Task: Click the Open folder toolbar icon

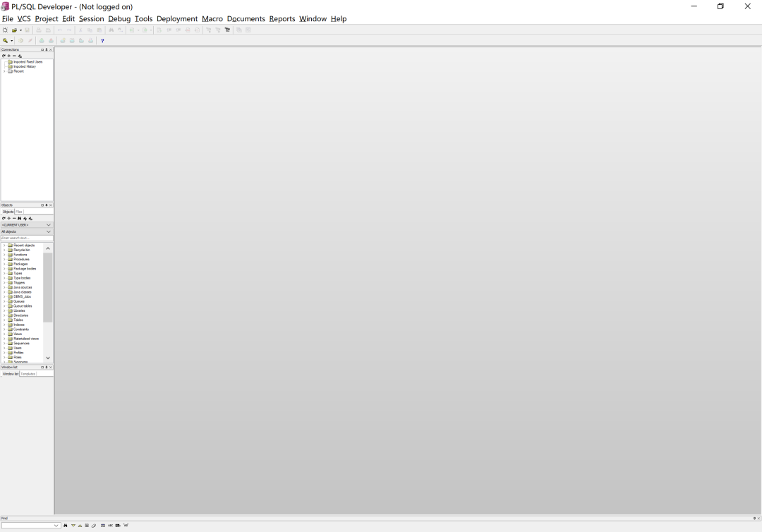Action: click(15, 30)
